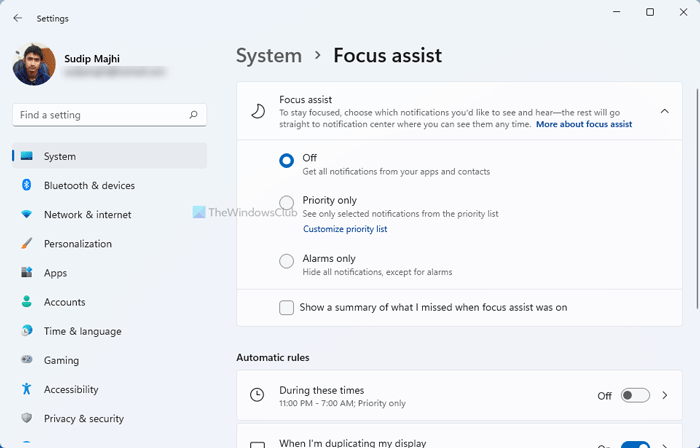This screenshot has width=700, height=448.
Task: Toggle During these times rule switch
Action: pos(634,396)
